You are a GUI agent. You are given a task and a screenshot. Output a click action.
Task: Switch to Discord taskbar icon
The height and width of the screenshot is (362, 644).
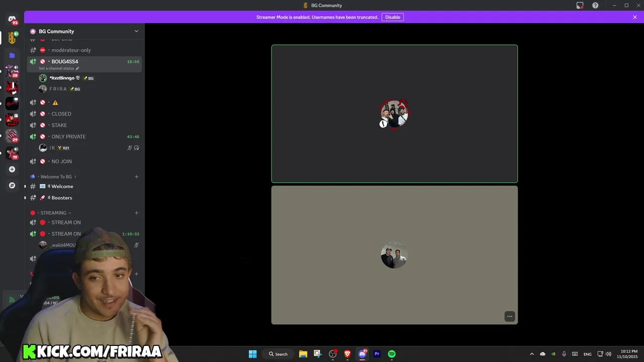coord(362,354)
